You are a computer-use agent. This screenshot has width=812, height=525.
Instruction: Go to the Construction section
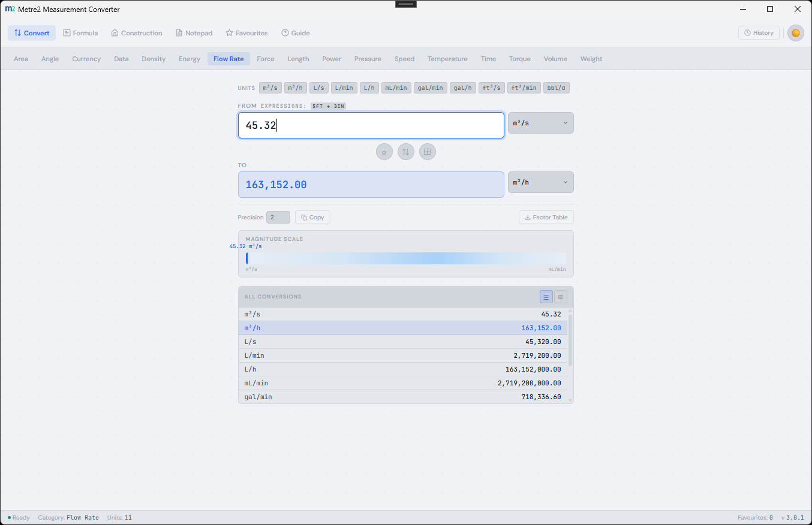pos(137,33)
